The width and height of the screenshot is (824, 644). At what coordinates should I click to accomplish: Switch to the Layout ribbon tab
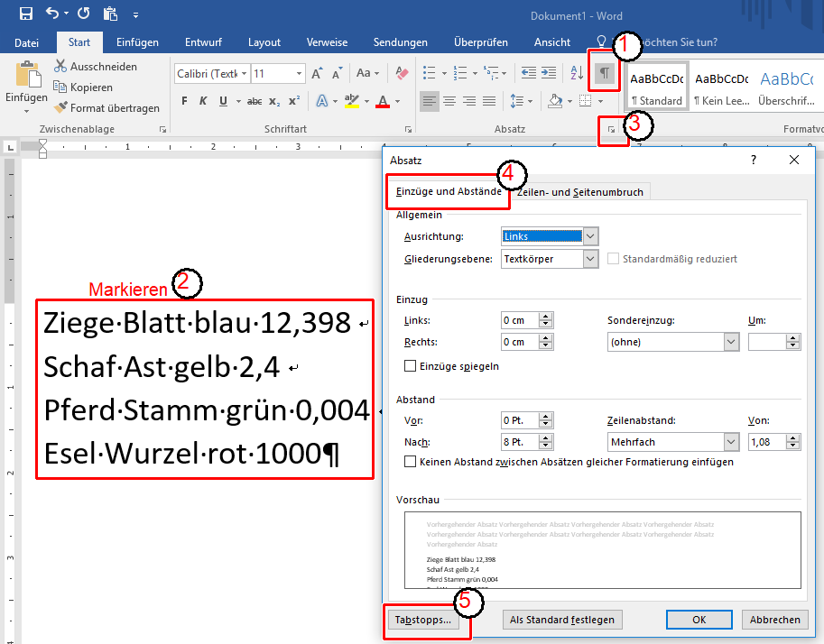(x=264, y=42)
